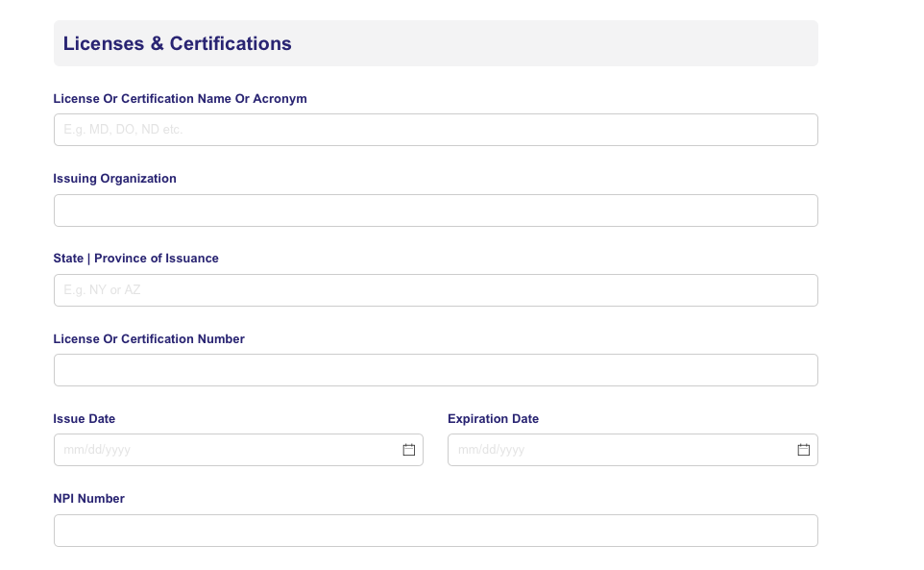The width and height of the screenshot is (924, 570).
Task: Click the 'License Or Certification Number' label
Action: point(149,339)
